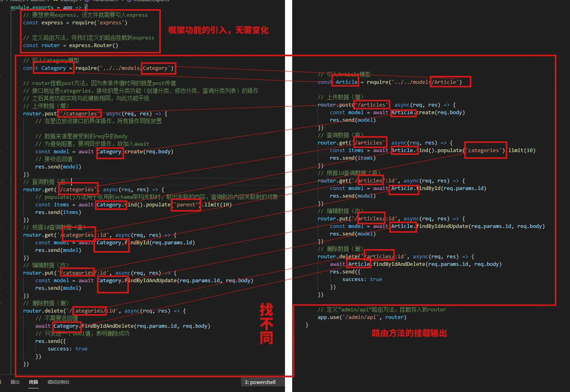This screenshot has height=392, width=570.
Task: Click the router.delete('/articles/:id') line
Action: (396, 256)
